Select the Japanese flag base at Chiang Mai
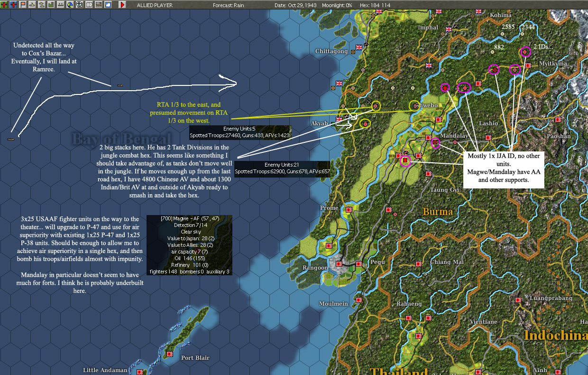The width and height of the screenshot is (588, 375). click(419, 263)
